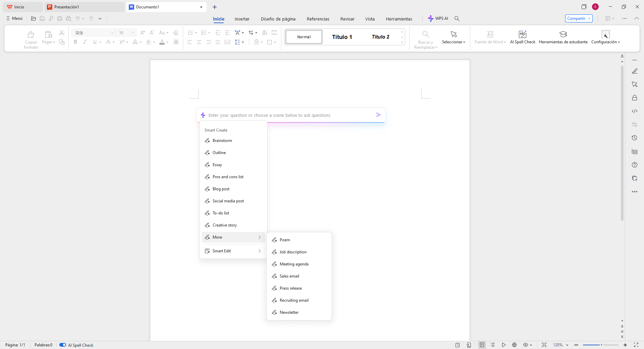The height and width of the screenshot is (349, 644).
Task: Open the font size dropdown
Action: 133,33
